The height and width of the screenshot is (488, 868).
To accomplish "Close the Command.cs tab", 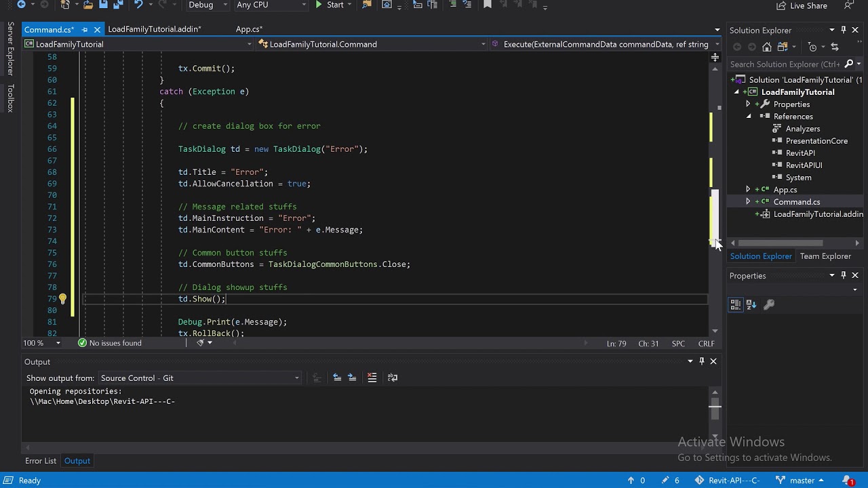I will [97, 30].
